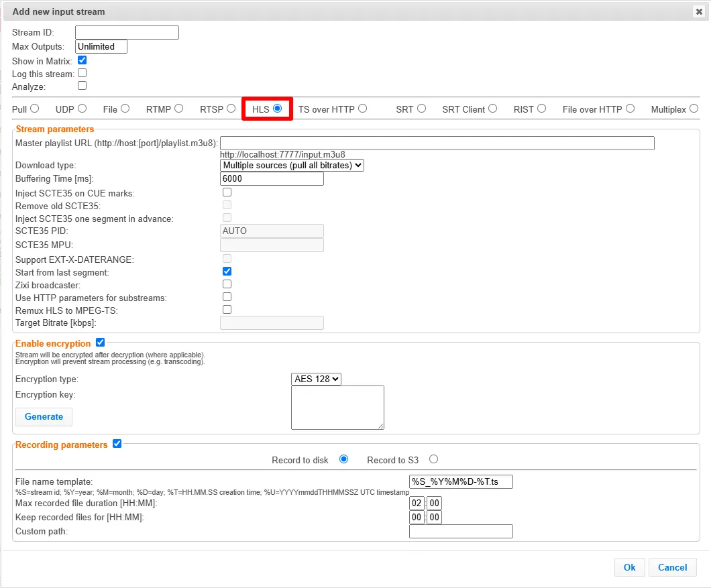
Task: Select RTMP input type
Action: (x=178, y=109)
